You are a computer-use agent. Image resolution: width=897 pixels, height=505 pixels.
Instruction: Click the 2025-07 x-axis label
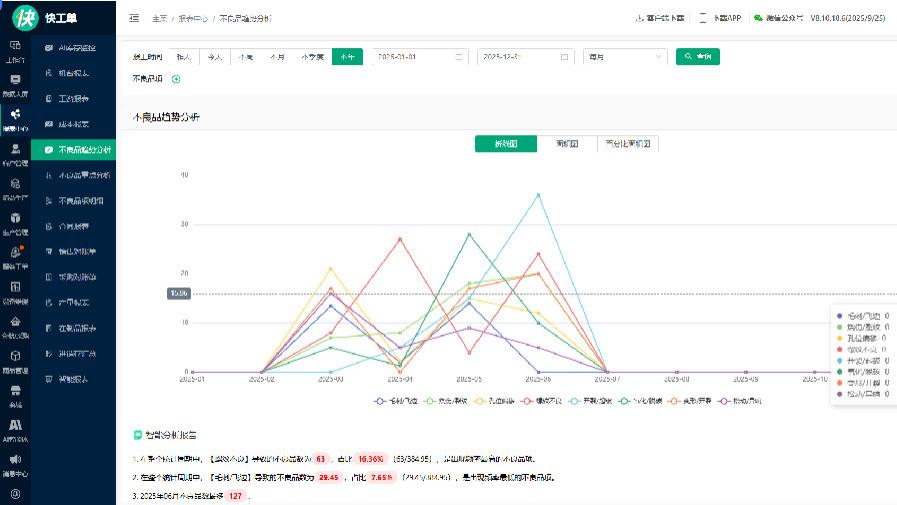coord(607,379)
